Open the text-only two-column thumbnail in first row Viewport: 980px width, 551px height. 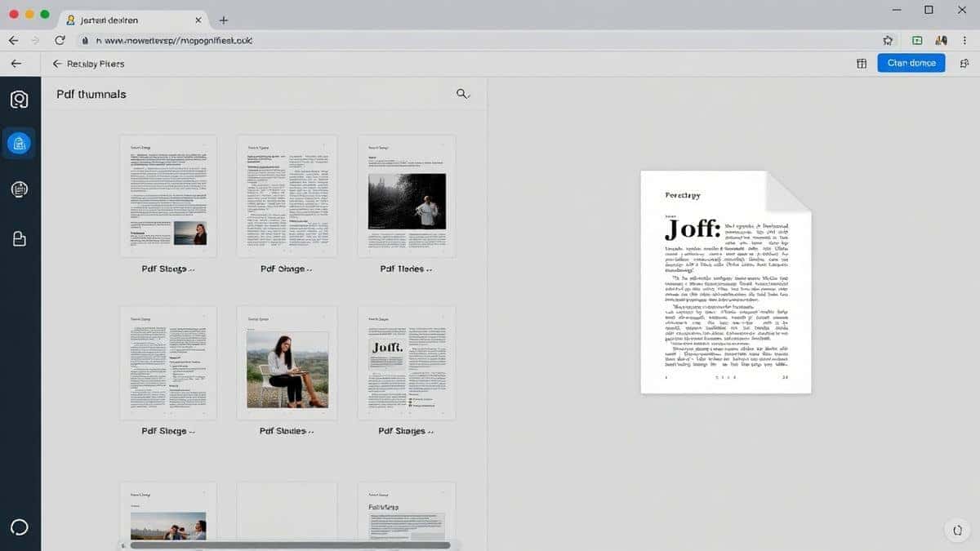[x=287, y=196]
